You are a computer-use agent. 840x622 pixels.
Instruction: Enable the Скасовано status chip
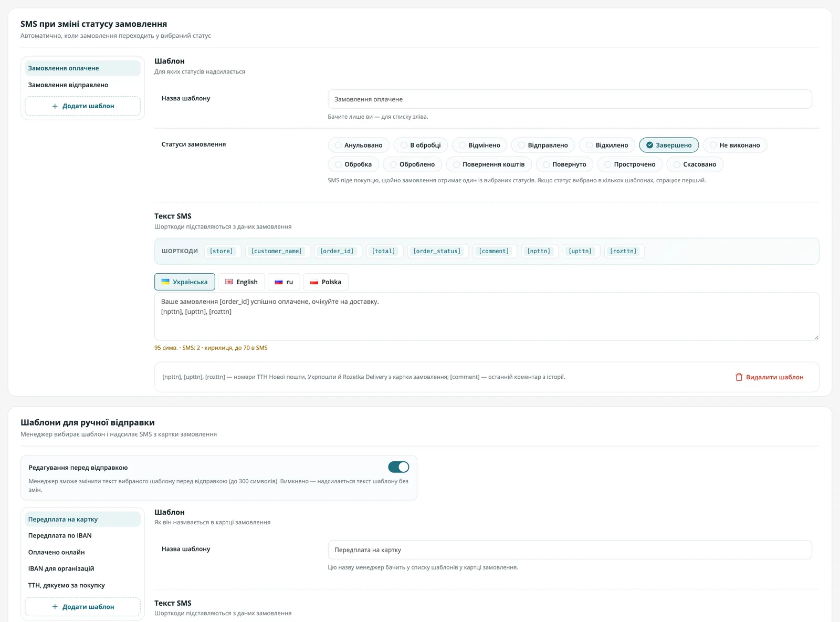pos(695,164)
